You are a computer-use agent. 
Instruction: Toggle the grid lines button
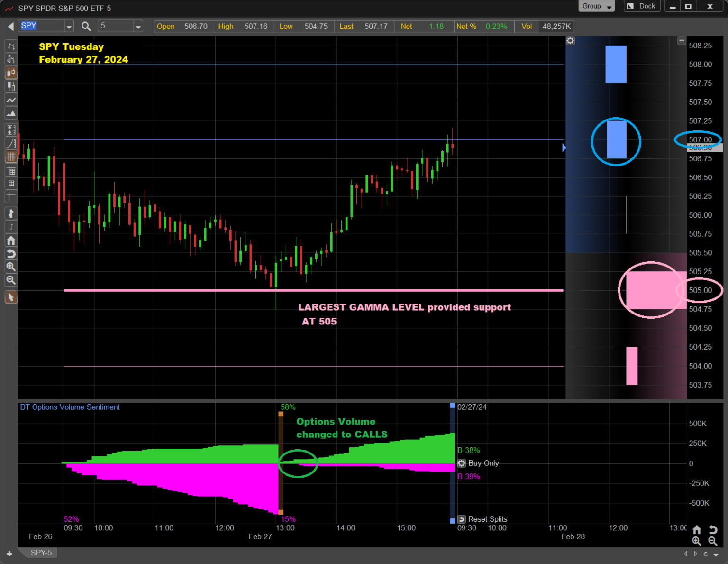point(11,157)
